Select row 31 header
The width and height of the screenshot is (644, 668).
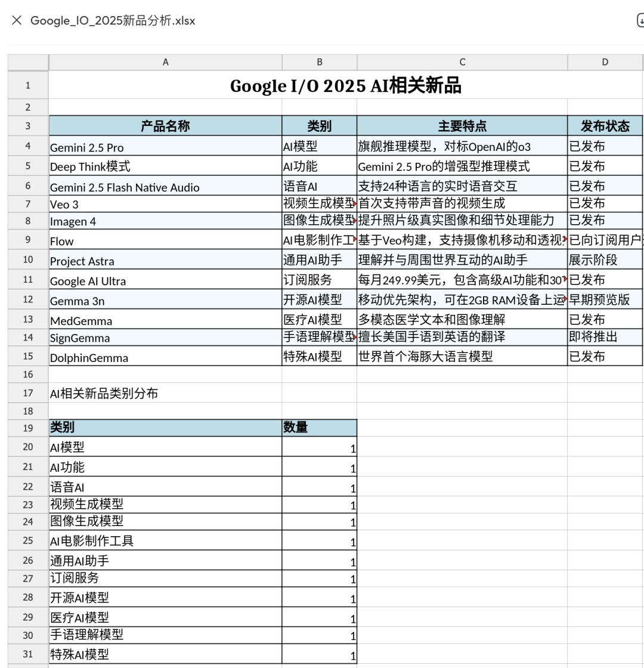pos(28,654)
